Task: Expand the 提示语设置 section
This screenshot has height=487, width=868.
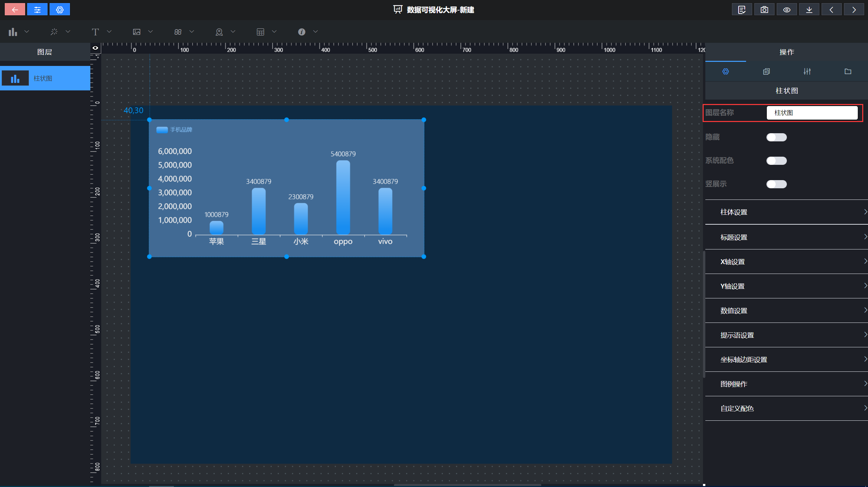Action: 786,335
